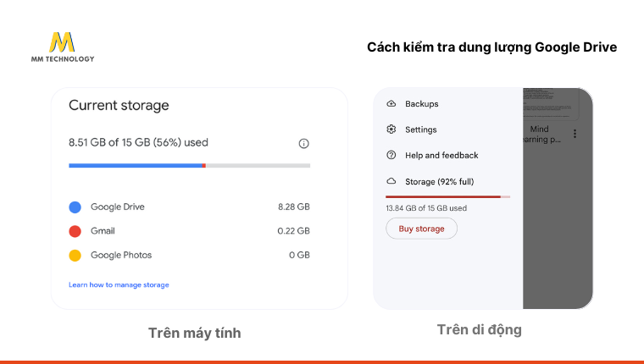Image resolution: width=644 pixels, height=364 pixels.
Task: Click the Google Photos row label
Action: tap(121, 256)
